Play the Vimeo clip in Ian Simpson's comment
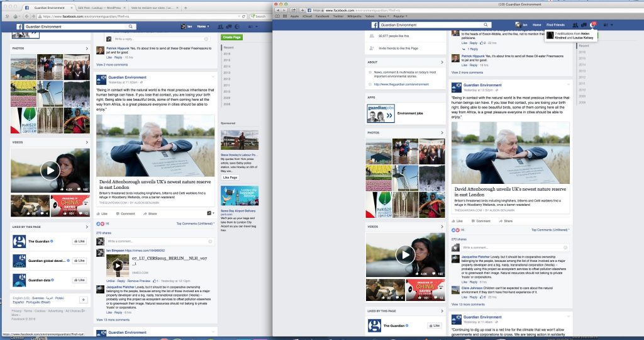 pos(118,266)
